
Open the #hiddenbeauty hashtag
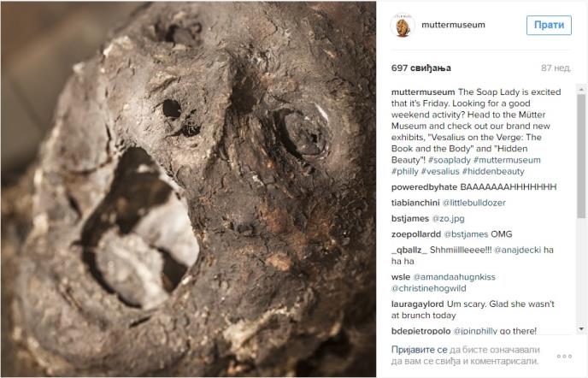[x=493, y=171]
